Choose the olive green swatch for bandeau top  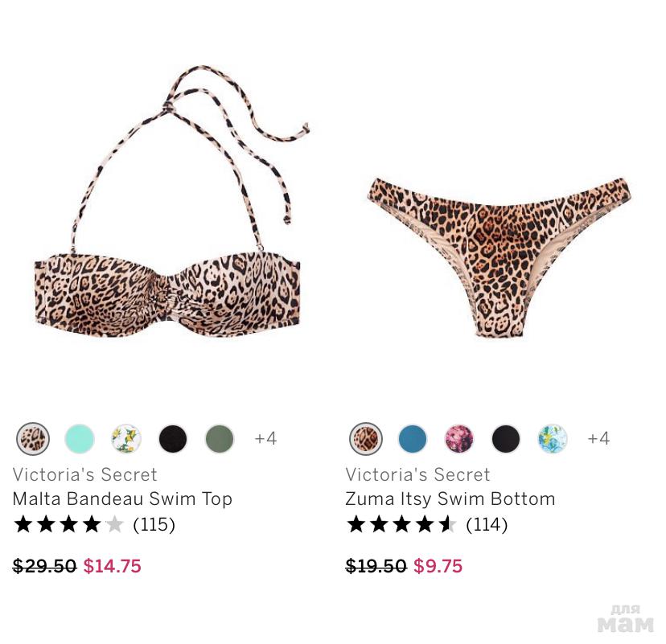[x=220, y=438]
